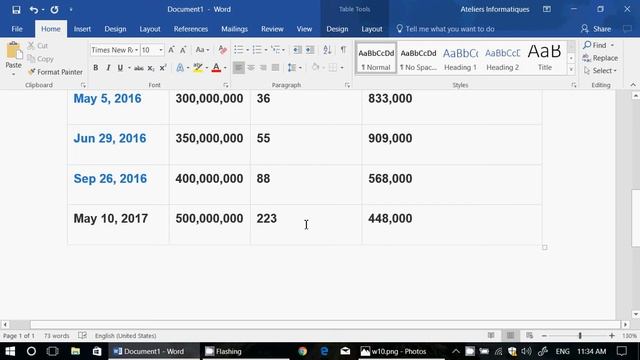The height and width of the screenshot is (360, 640).
Task: Apply Heading 1 style
Action: tap(460, 58)
